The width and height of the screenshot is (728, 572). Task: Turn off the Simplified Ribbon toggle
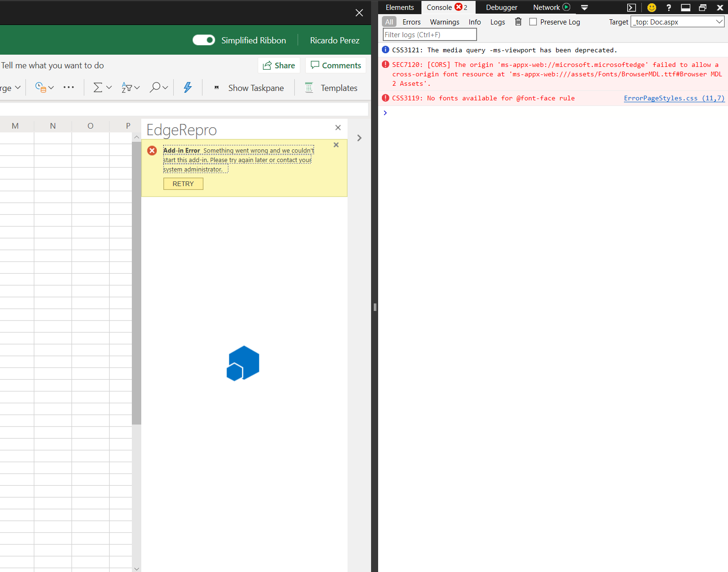[x=203, y=40]
